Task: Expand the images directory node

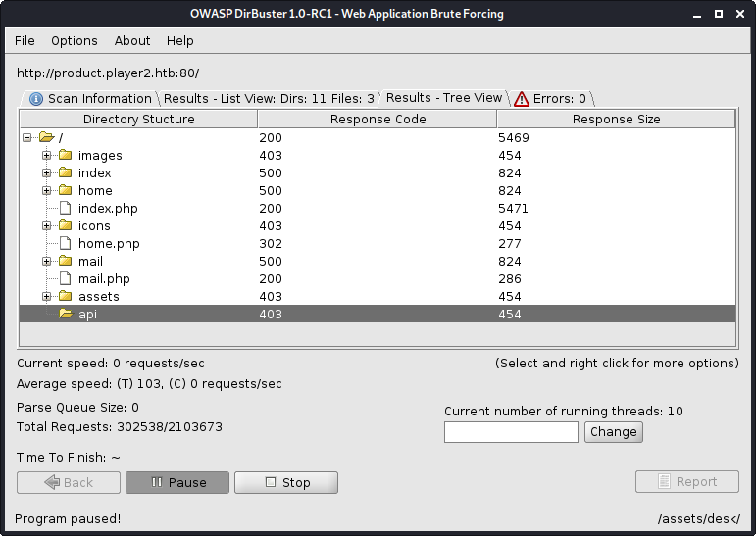Action: [x=46, y=155]
